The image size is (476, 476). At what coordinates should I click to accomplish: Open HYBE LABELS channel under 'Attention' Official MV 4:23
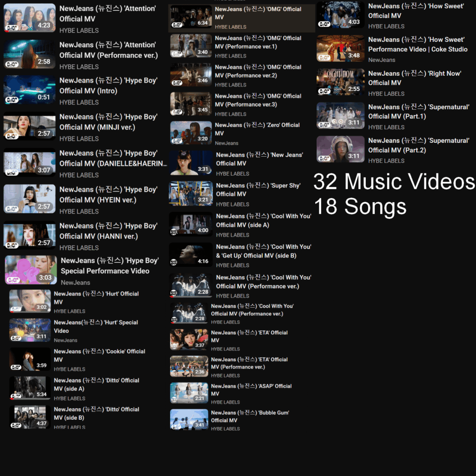pos(79,30)
